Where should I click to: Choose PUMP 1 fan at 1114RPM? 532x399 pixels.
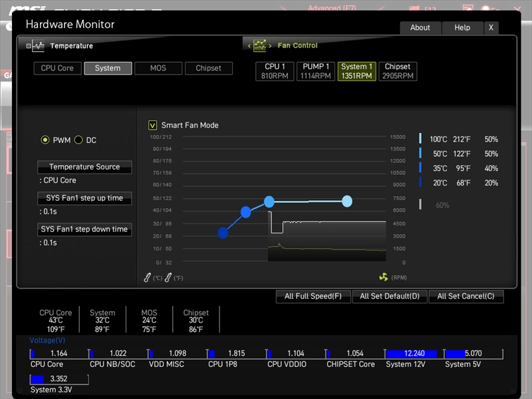point(315,71)
